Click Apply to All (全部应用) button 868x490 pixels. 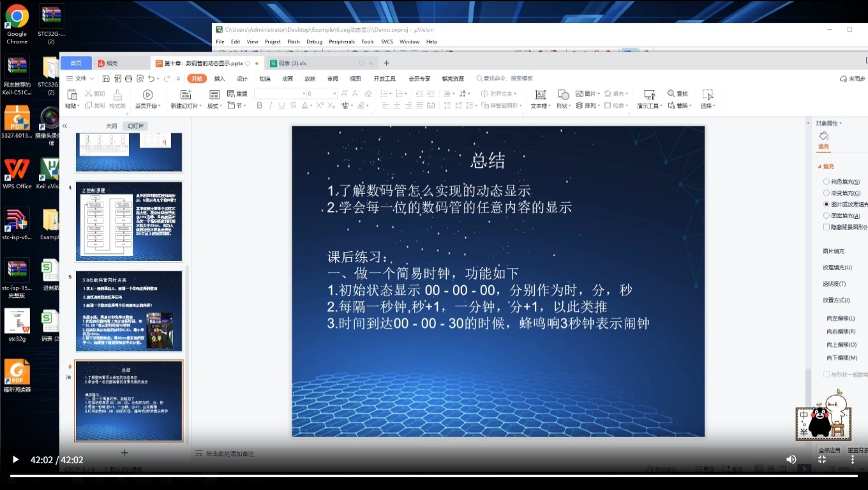(830, 450)
